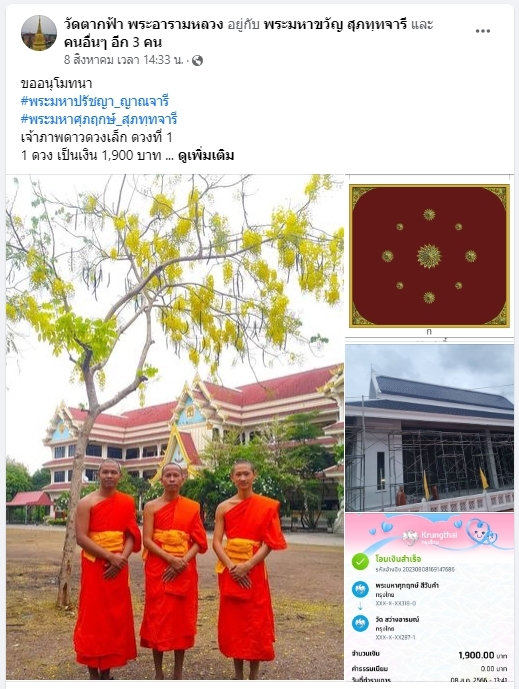Click the temple page profile avatar

(x=39, y=33)
